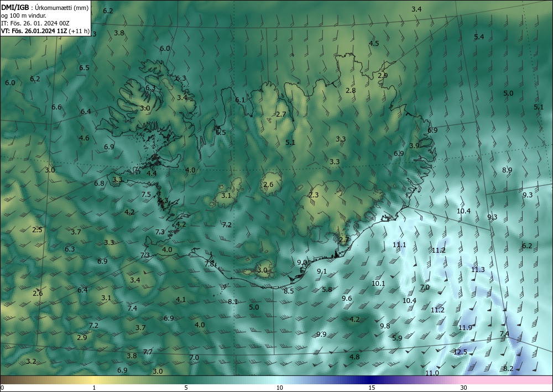
Task: Click the 8.5 value label
Action: tap(289, 291)
